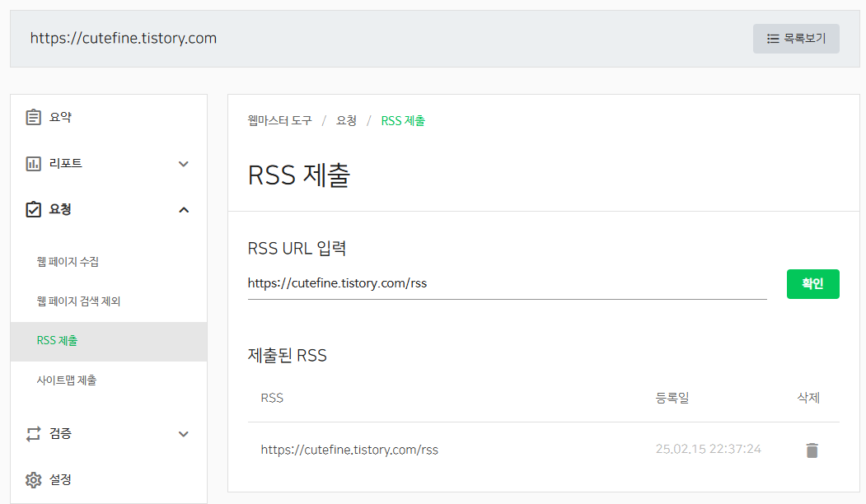Click the 등록일 column header
Screen dimensions: 866x504
(x=672, y=398)
